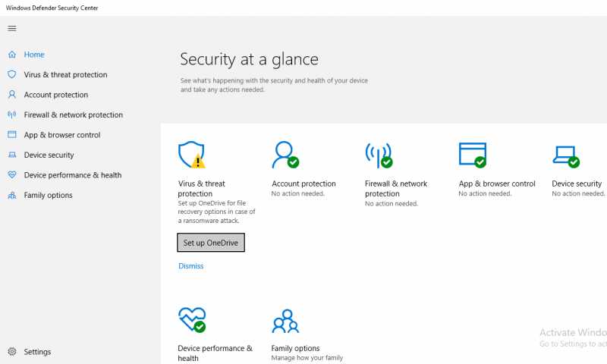Click the Device security tile title
Screen dimensions: 607x364
(x=577, y=184)
